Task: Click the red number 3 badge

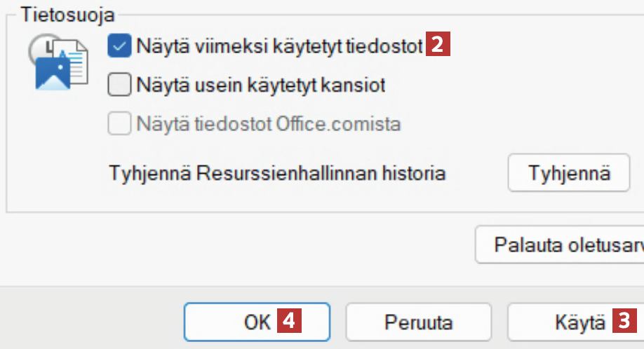Action: [x=624, y=322]
